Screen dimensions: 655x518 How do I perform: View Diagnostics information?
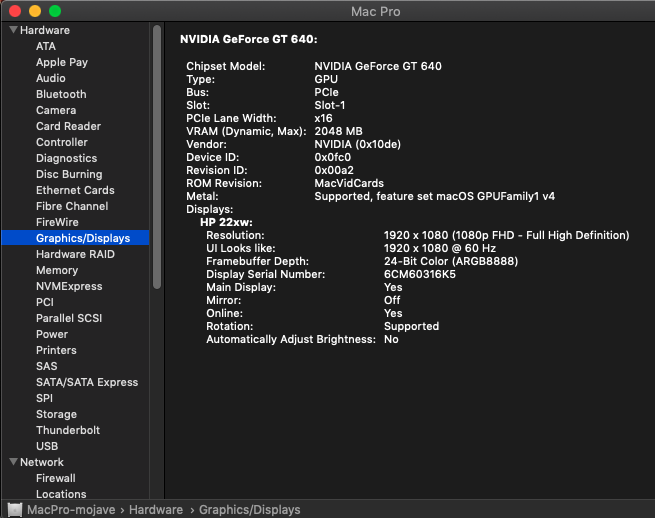pyautogui.click(x=66, y=158)
